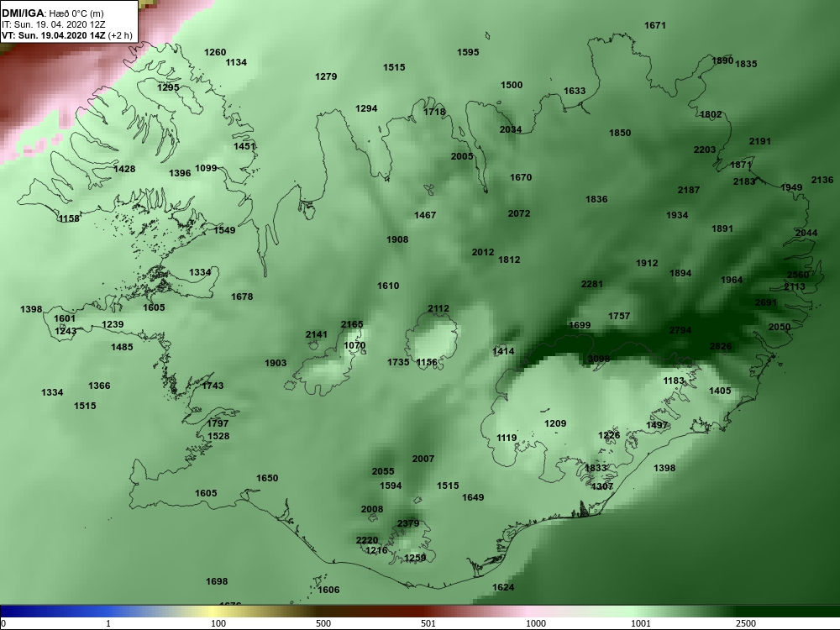Select the 2379 value label
The width and height of the screenshot is (840, 630).
click(x=408, y=523)
